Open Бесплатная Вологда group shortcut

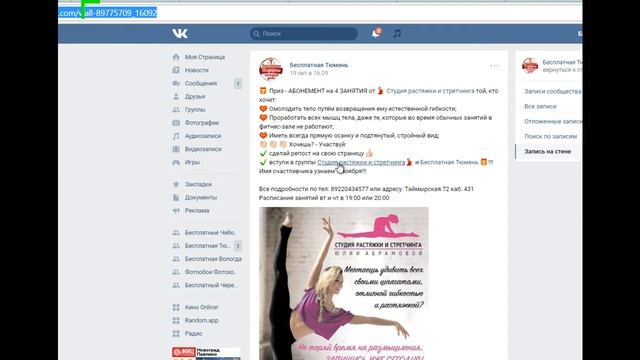pos(213,259)
